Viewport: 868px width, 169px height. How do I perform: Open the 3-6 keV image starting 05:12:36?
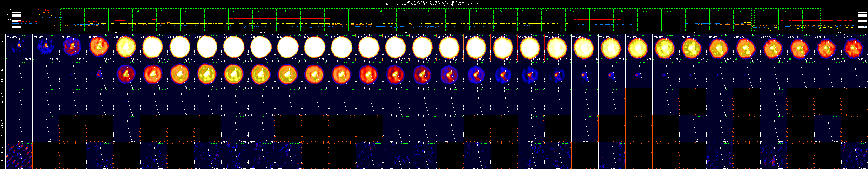(100, 47)
